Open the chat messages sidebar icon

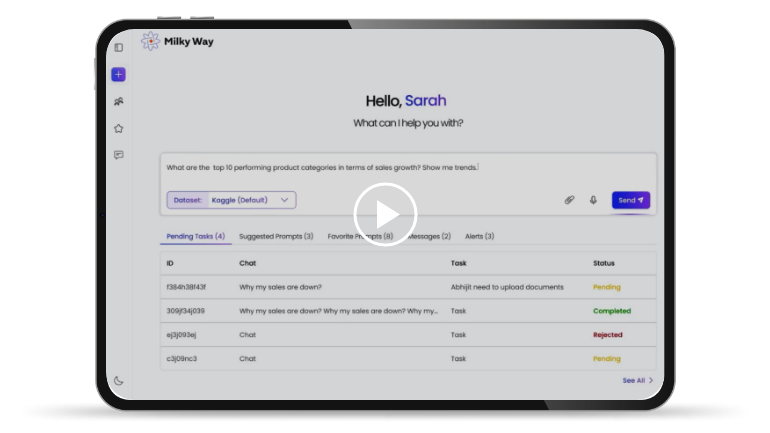click(118, 155)
